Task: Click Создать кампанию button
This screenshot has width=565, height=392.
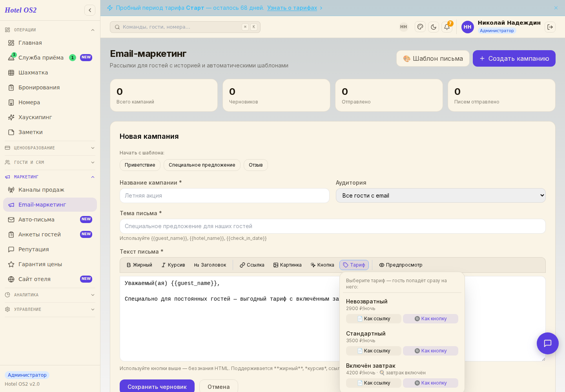Action: click(x=514, y=58)
